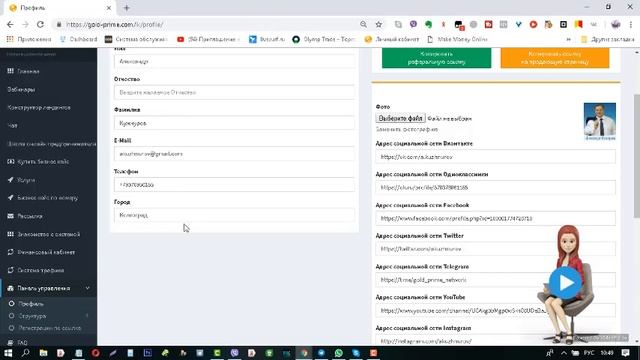Click the Вконтакте address field
Viewport: 640px width, 360px height.
click(x=496, y=157)
